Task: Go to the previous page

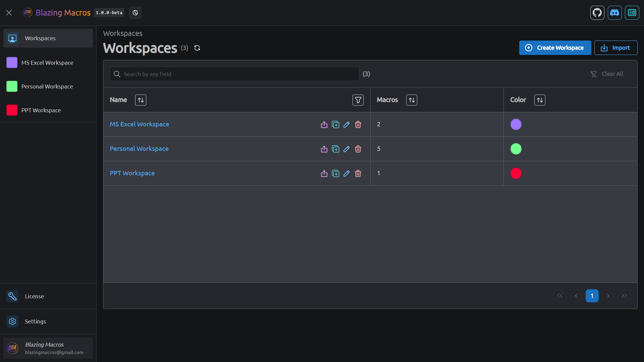Action: [x=576, y=296]
